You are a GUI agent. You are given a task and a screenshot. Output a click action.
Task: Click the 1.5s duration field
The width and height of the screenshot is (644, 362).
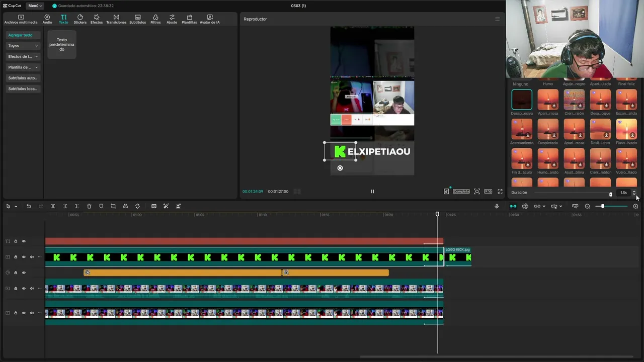[624, 193]
